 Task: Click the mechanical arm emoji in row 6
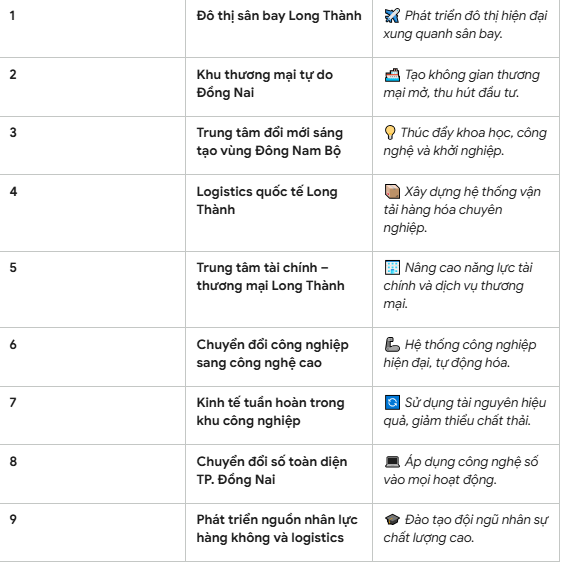tap(392, 345)
